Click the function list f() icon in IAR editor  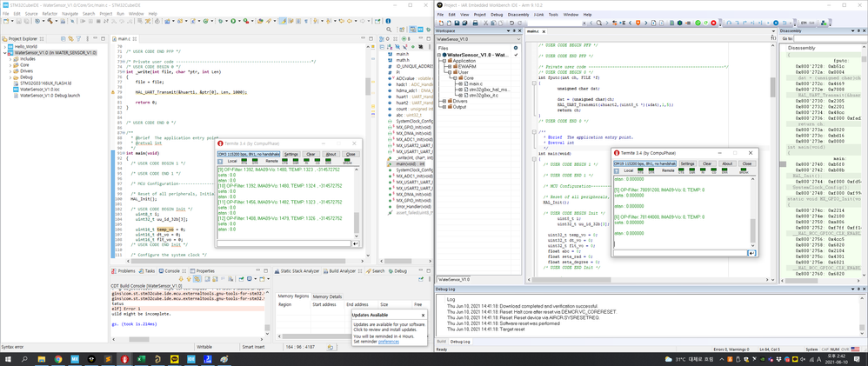pyautogui.click(x=773, y=37)
